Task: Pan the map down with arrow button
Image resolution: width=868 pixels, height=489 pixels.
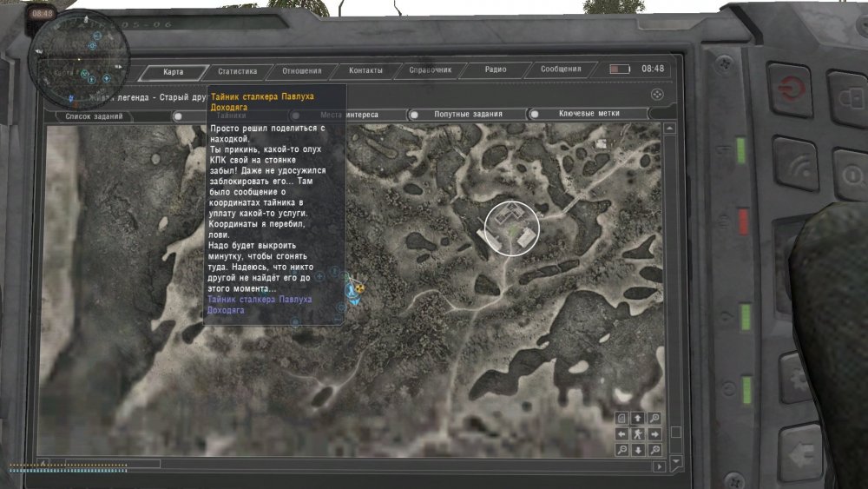Action: point(638,450)
